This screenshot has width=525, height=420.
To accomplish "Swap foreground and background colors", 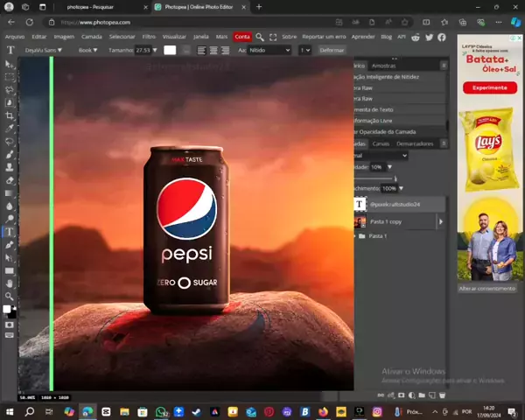I will pyautogui.click(x=14, y=307).
